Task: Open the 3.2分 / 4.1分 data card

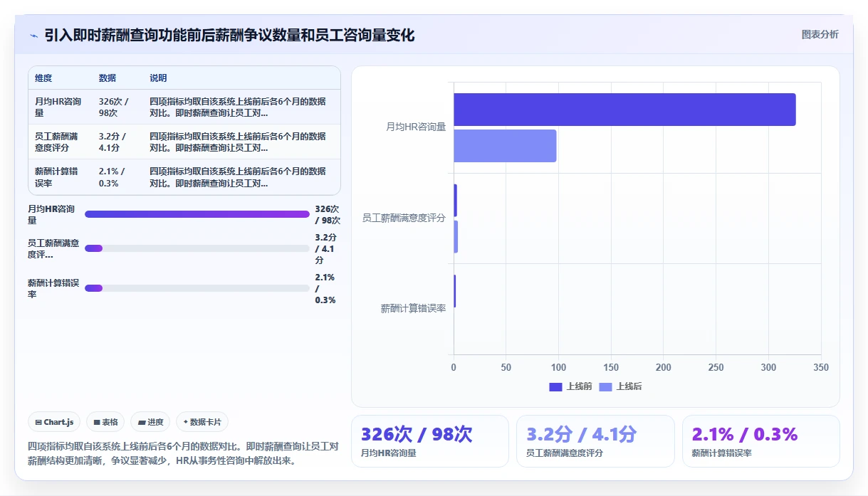Action: 595,441
